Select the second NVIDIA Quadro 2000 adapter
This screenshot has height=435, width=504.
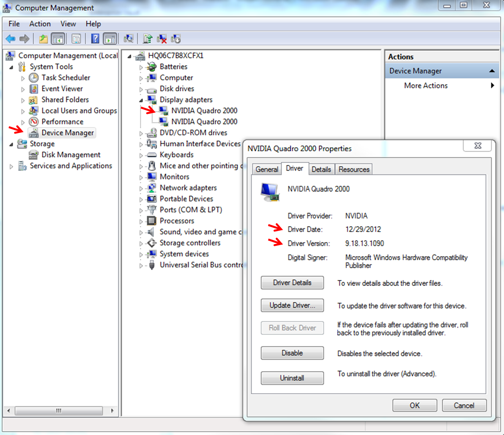pyautogui.click(x=204, y=121)
